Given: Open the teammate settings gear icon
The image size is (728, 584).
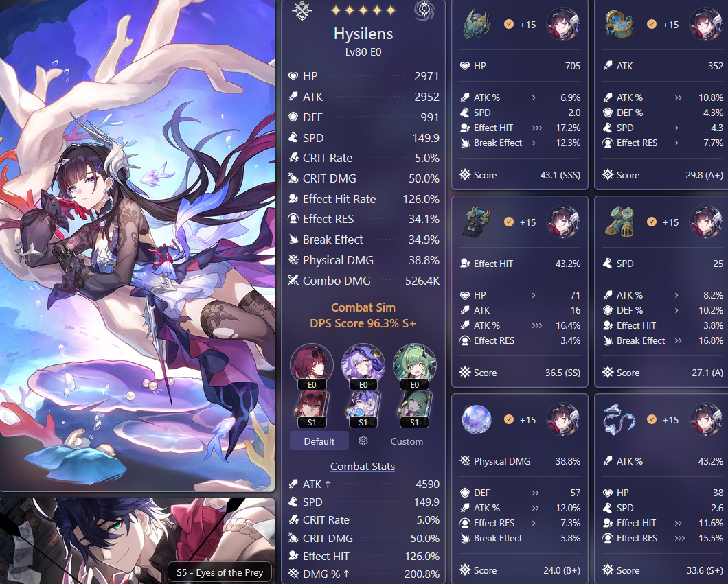Looking at the screenshot, I should (x=363, y=441).
